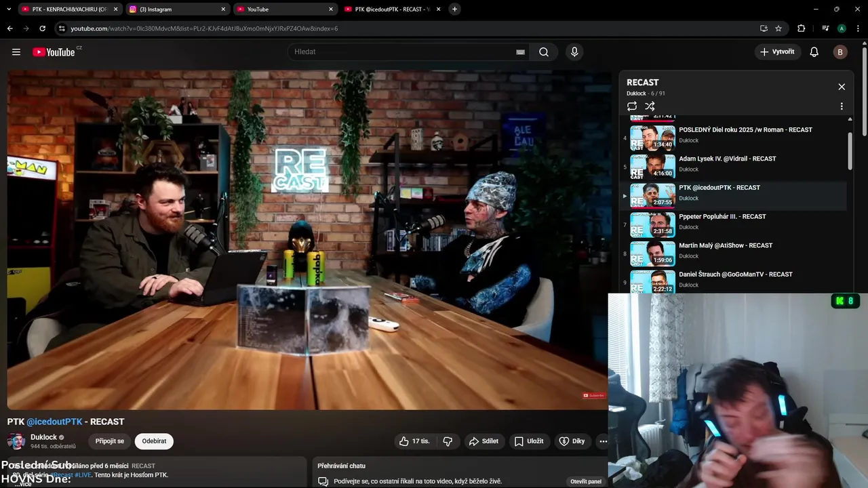Viewport: 868px width, 488px height.
Task: Like the video with 17 tis.
Action: click(414, 441)
